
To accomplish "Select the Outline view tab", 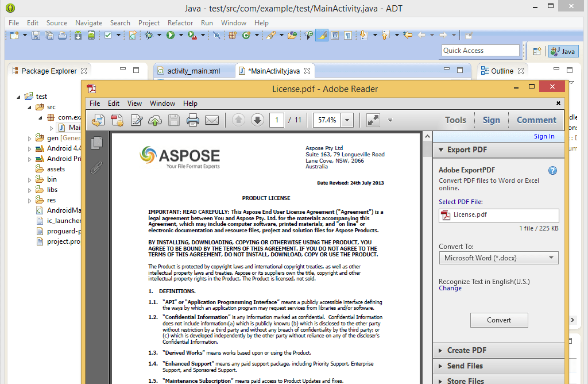I will (502, 71).
